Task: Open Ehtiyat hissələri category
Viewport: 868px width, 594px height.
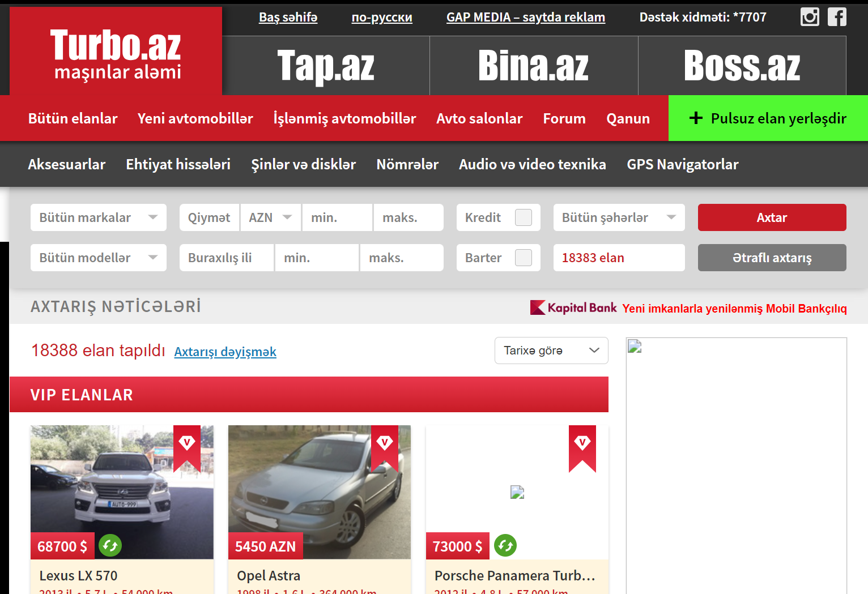Action: click(x=178, y=164)
